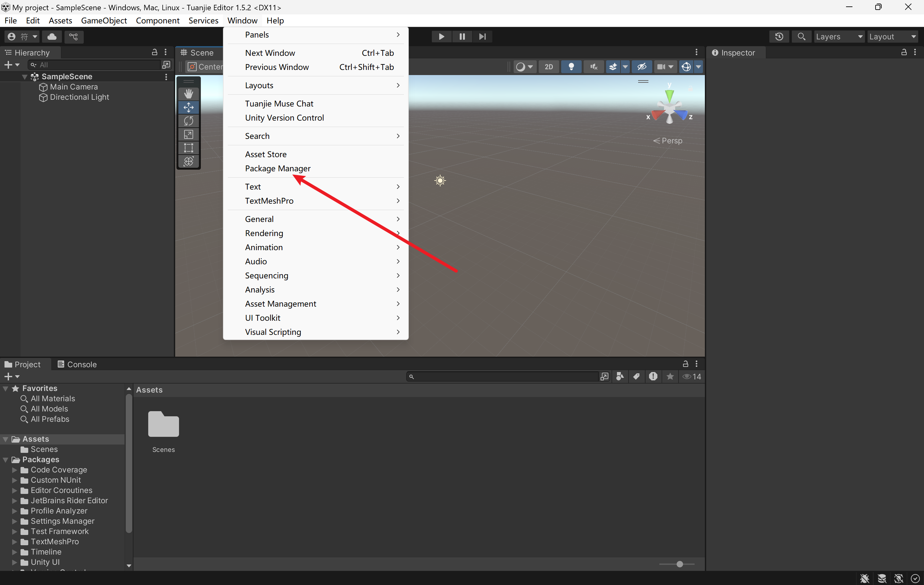Select Main Camera in Hierarchy
Viewport: 924px width, 585px height.
[x=74, y=87]
